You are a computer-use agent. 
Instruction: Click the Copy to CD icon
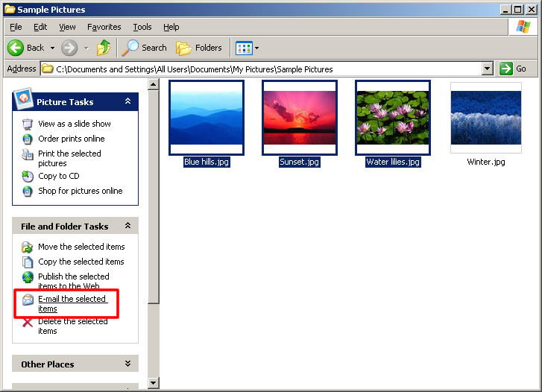point(28,177)
